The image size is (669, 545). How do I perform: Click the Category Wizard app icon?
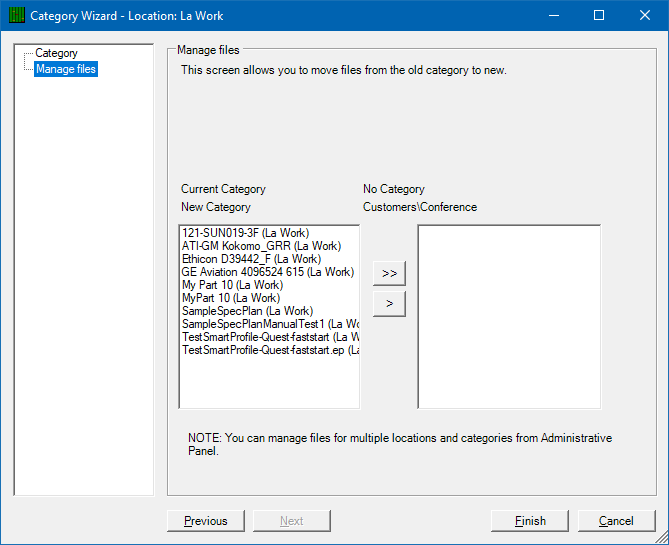coord(17,15)
